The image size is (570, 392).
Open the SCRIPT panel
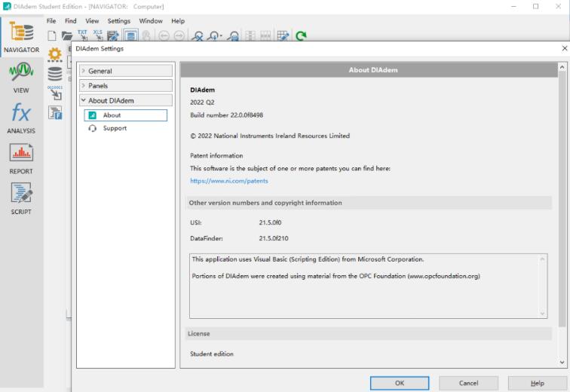point(21,199)
